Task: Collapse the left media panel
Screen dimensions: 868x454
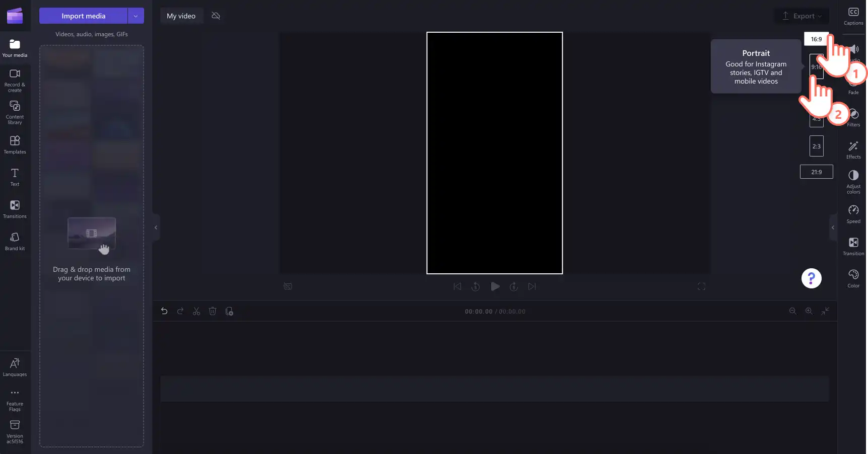Action: 156,228
